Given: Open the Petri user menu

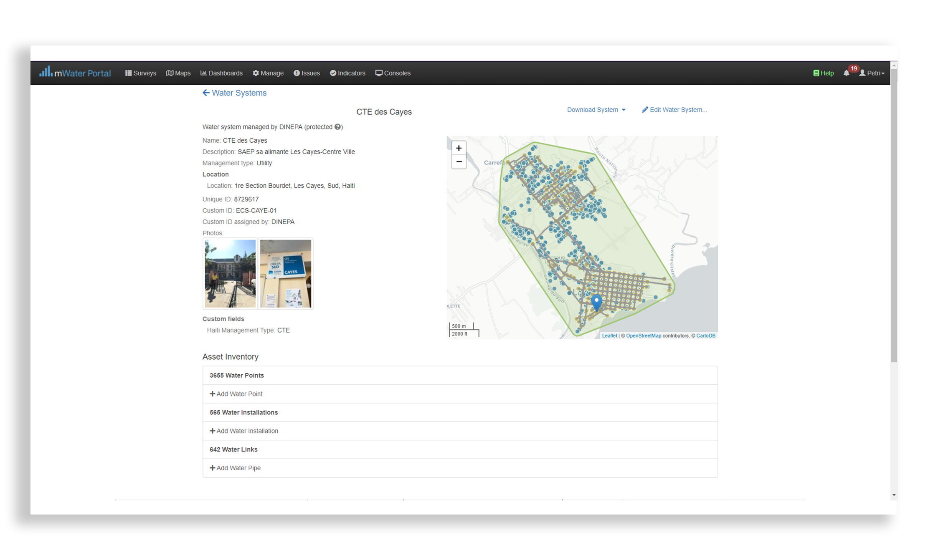Looking at the screenshot, I should tap(872, 73).
